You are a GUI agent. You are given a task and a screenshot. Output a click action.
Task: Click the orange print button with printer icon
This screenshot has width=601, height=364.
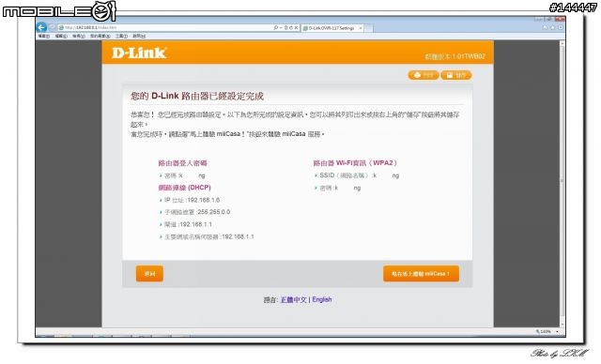424,75
